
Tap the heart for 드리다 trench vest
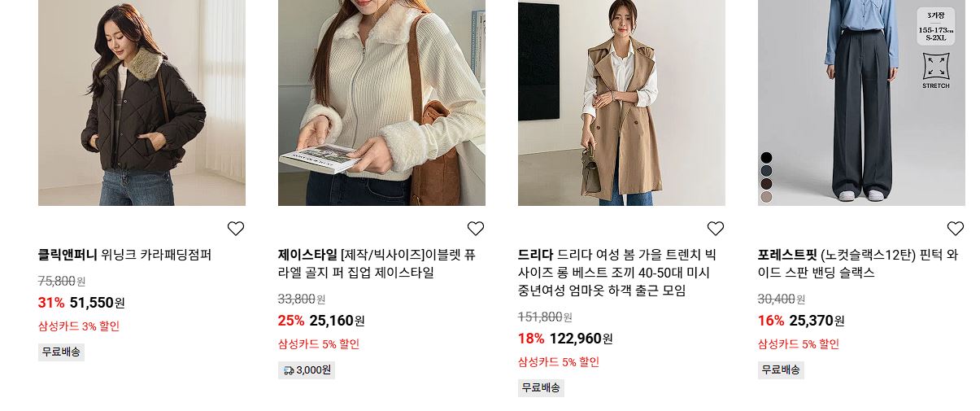[x=716, y=229]
